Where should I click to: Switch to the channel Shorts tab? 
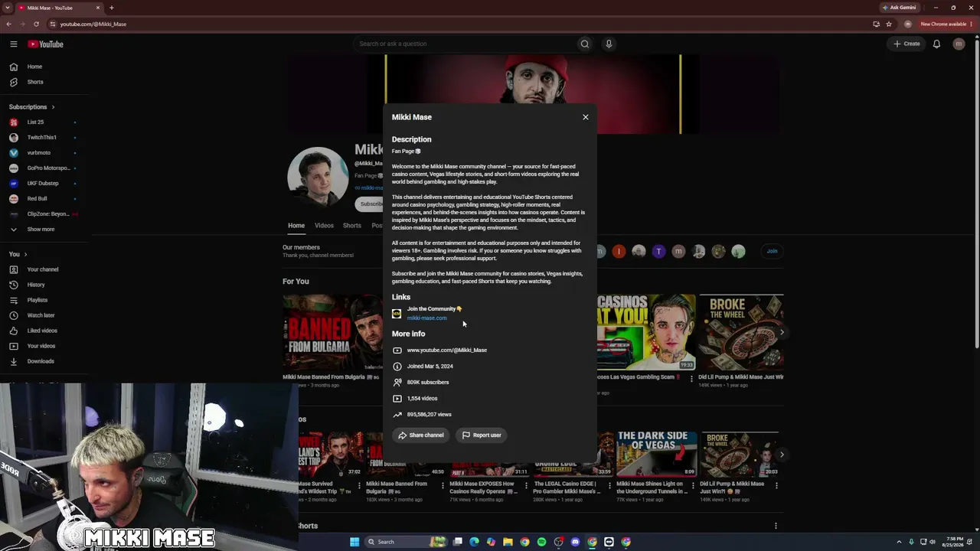coord(352,226)
